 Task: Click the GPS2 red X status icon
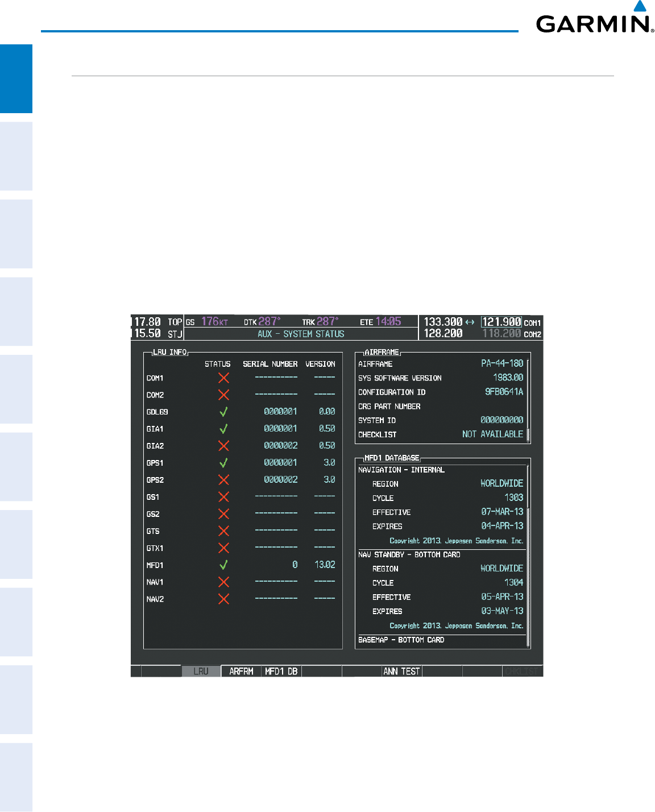click(x=223, y=480)
